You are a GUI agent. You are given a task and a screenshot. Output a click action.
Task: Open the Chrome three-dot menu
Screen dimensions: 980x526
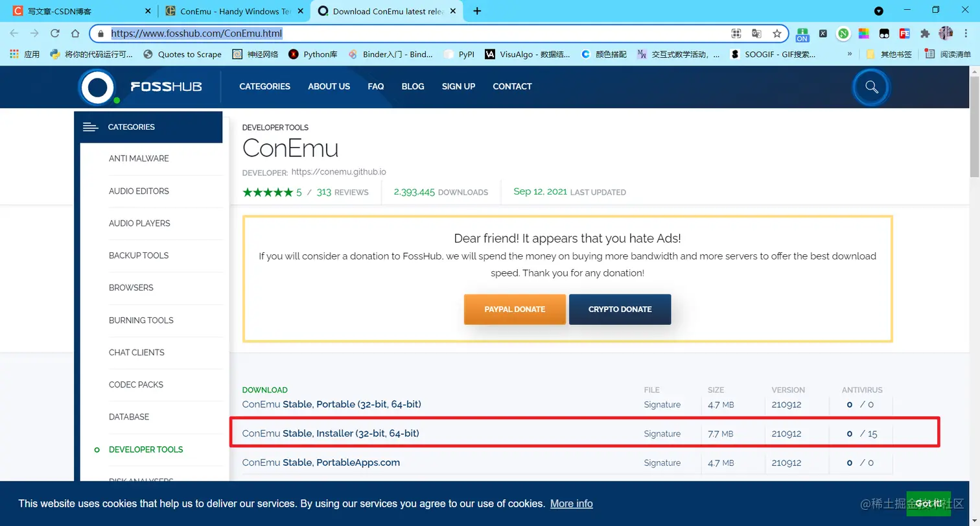[x=966, y=34]
